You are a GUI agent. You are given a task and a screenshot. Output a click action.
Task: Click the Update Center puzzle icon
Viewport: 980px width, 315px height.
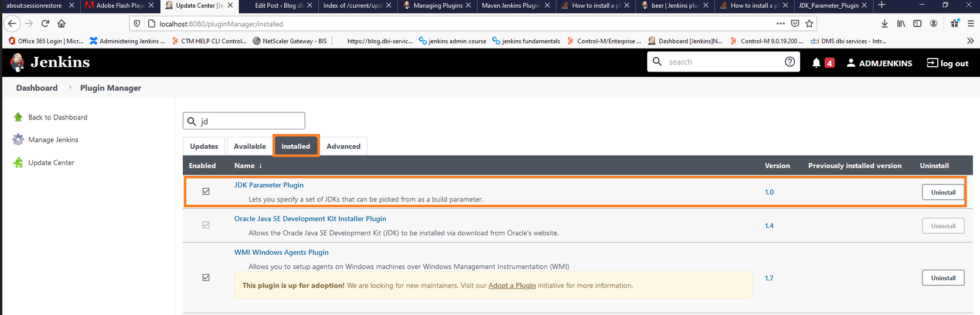[18, 162]
